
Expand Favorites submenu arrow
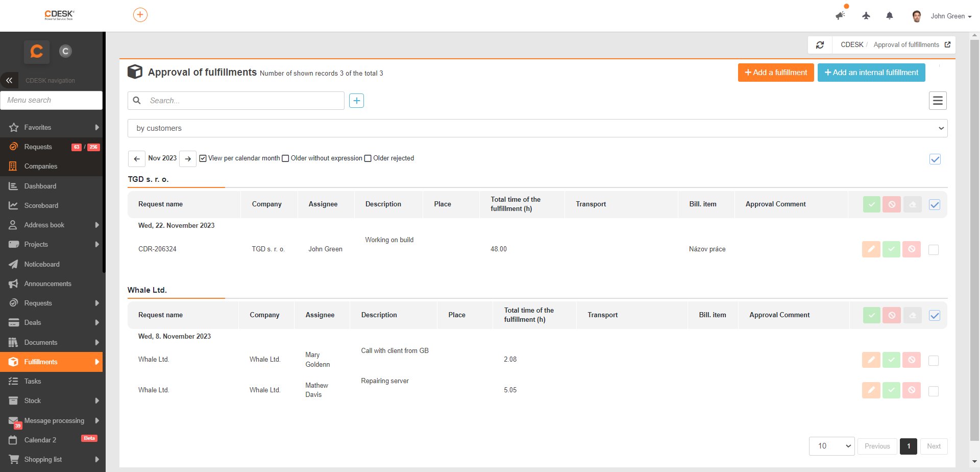pos(96,127)
